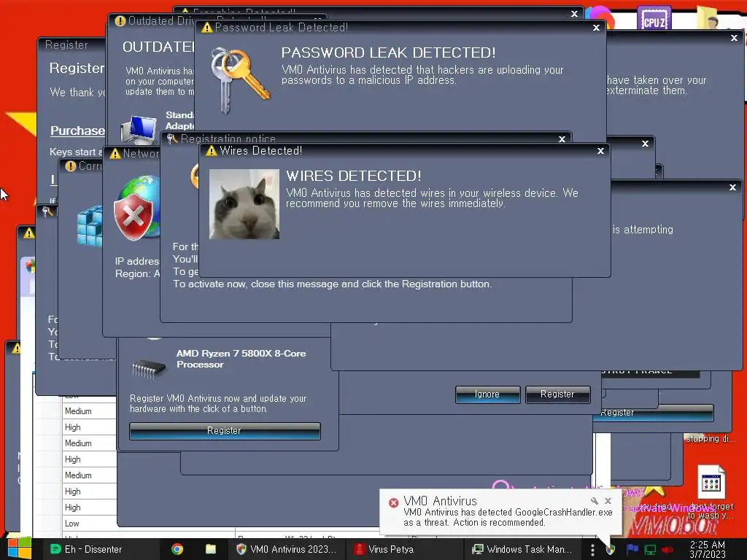Image resolution: width=747 pixels, height=560 pixels.
Task: Close the Password Leak Detected dialog
Action: (x=596, y=28)
